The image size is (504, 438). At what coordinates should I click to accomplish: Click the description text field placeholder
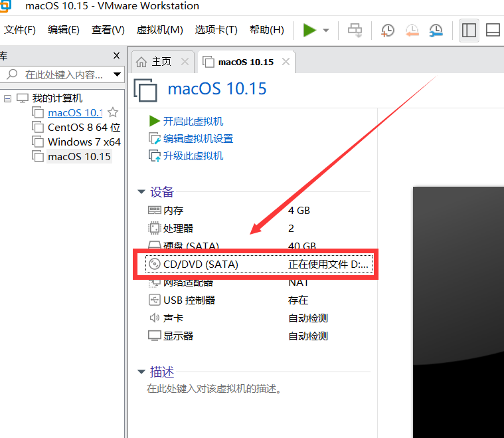pos(214,389)
